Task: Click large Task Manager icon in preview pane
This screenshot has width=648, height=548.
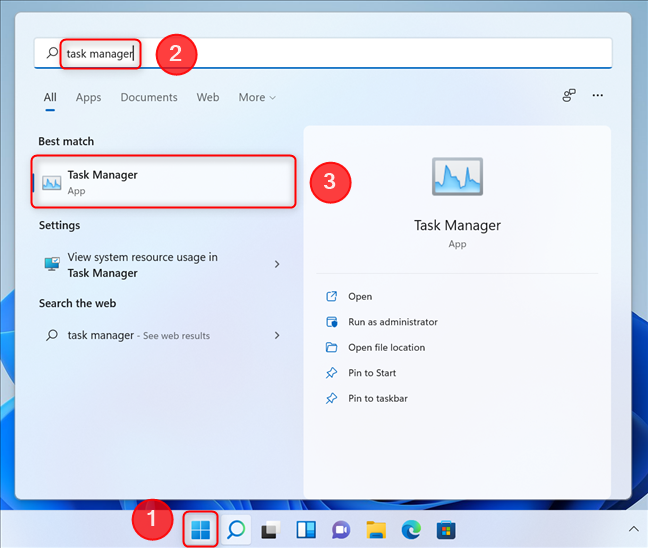Action: pos(457,176)
